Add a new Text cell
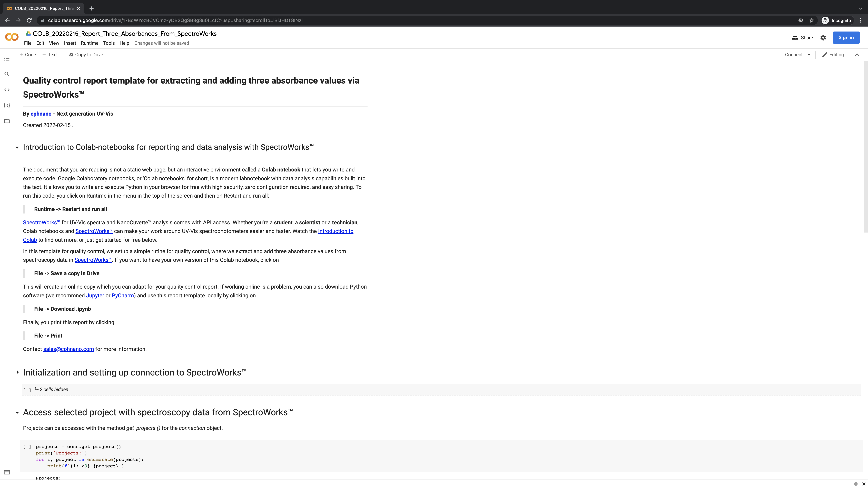 pyautogui.click(x=50, y=55)
